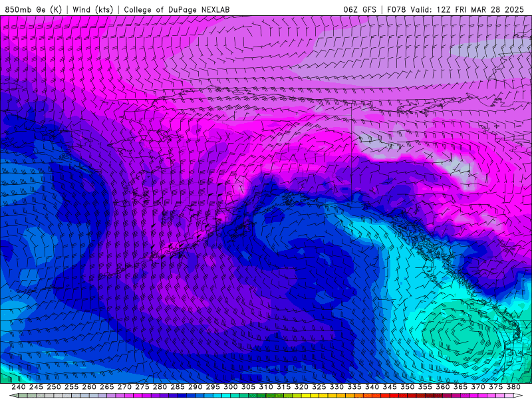The width and height of the screenshot is (532, 399).
Task: Click the 300 value on the color scale
Action: point(230,387)
